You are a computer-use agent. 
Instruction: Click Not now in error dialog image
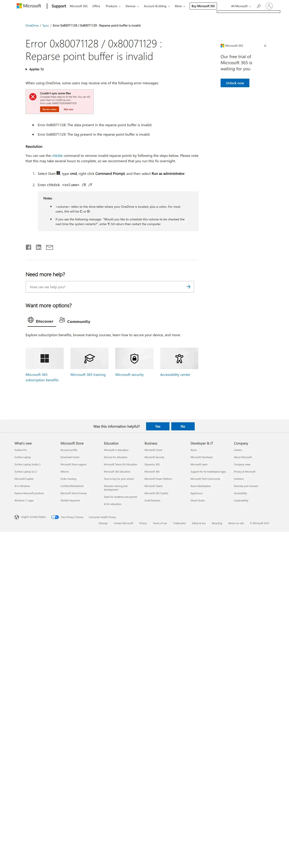coord(68,109)
